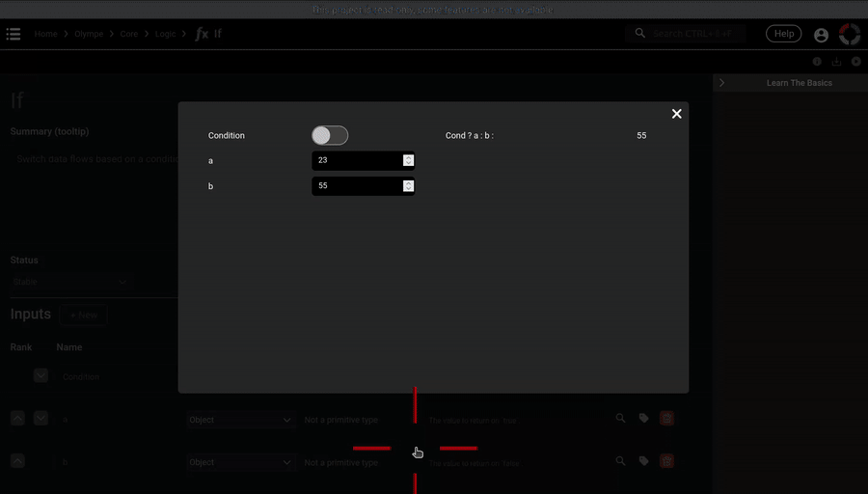Open the user account icon

[x=821, y=35]
